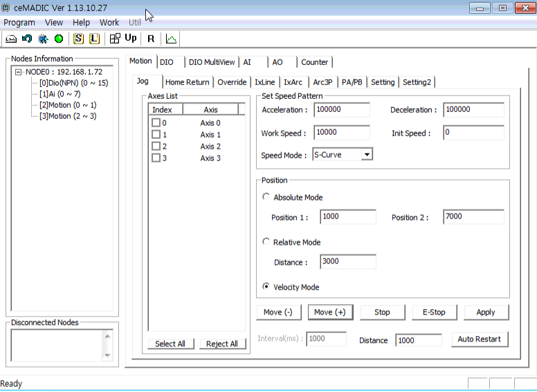Click the Acceleration input field
537x392 pixels.
tap(341, 110)
